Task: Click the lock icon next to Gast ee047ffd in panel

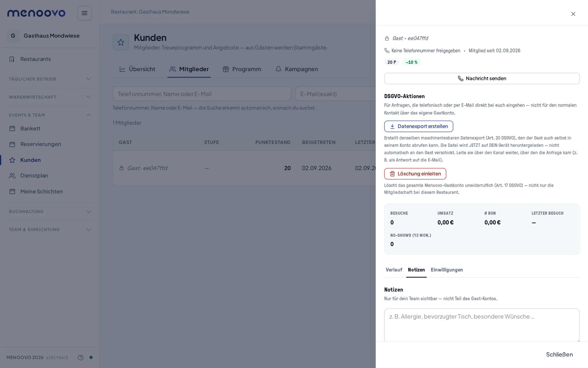Action: pos(387,38)
